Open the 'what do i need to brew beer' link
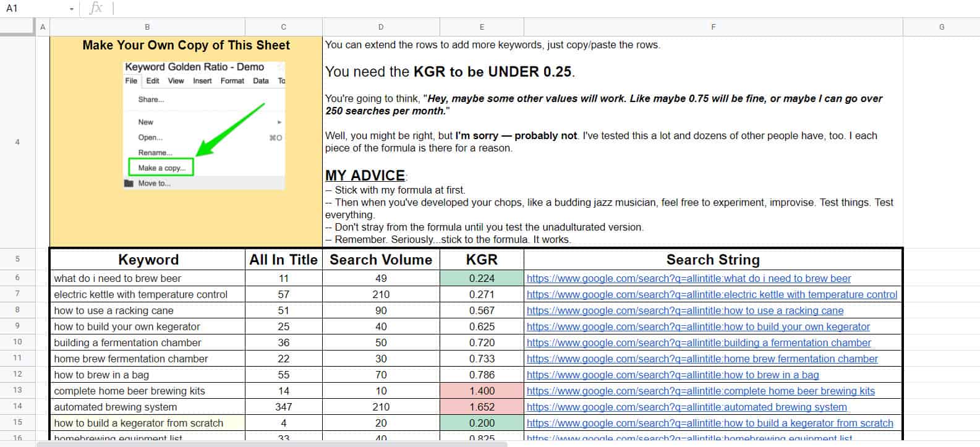Screen dimensions: 980x447 point(688,279)
